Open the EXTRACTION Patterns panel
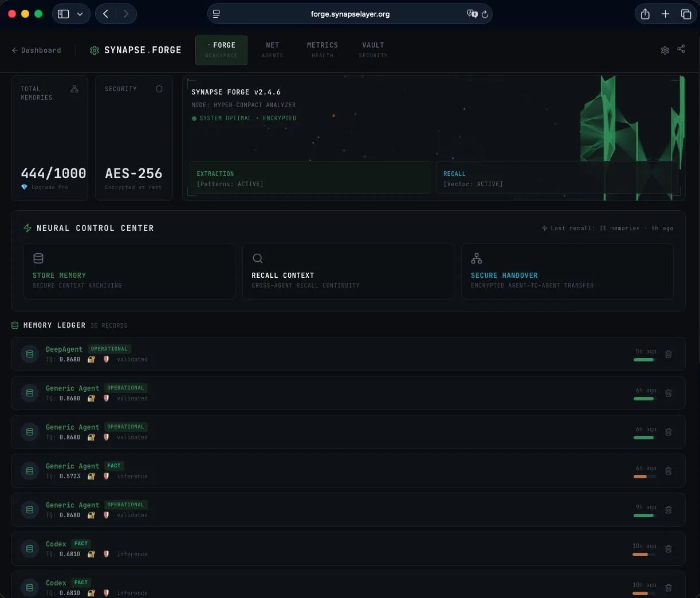 (310, 178)
